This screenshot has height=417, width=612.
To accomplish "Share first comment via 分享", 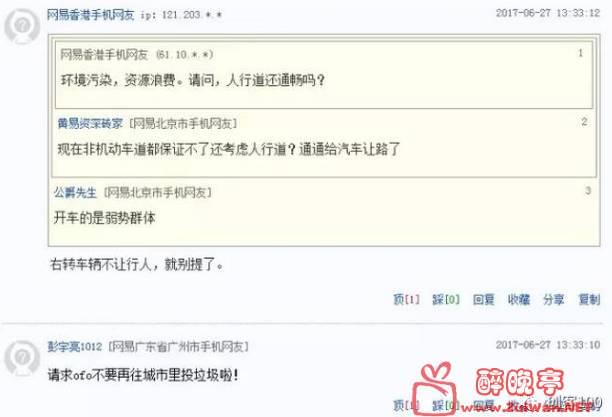I will point(553,299).
